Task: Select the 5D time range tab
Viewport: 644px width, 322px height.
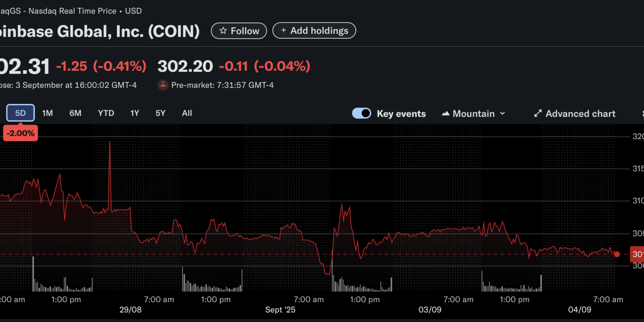Action: pos(20,113)
